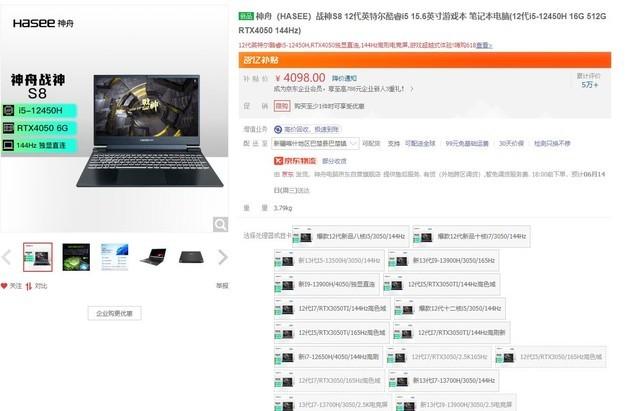Click the product title 神舟(HASEE) 战神S8

click(x=422, y=23)
